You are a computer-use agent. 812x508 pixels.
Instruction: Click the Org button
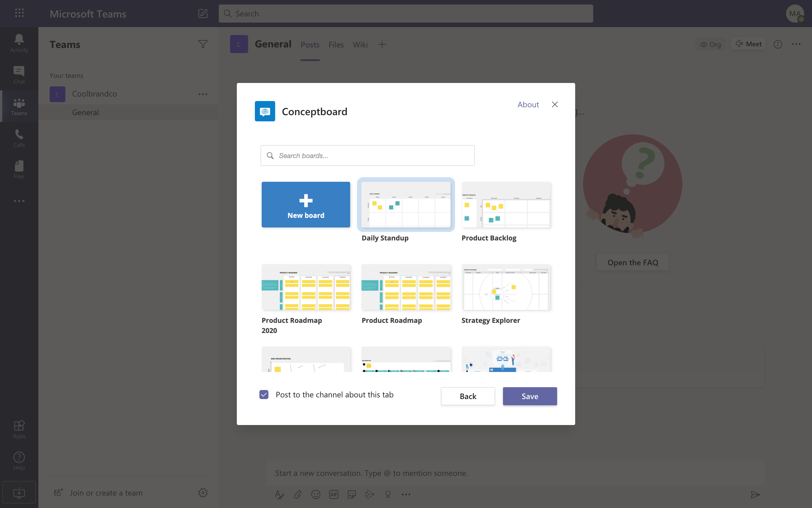click(710, 44)
